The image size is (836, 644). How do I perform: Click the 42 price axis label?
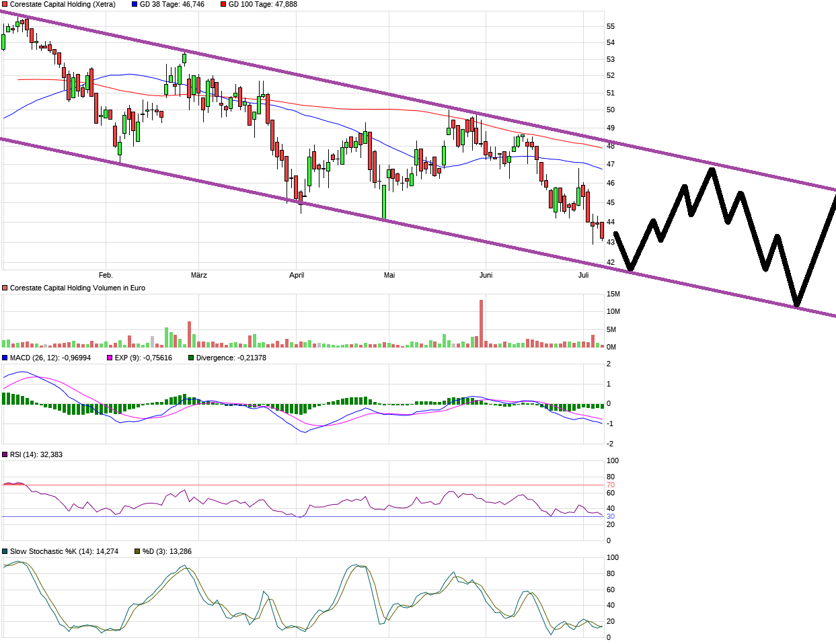pos(611,262)
